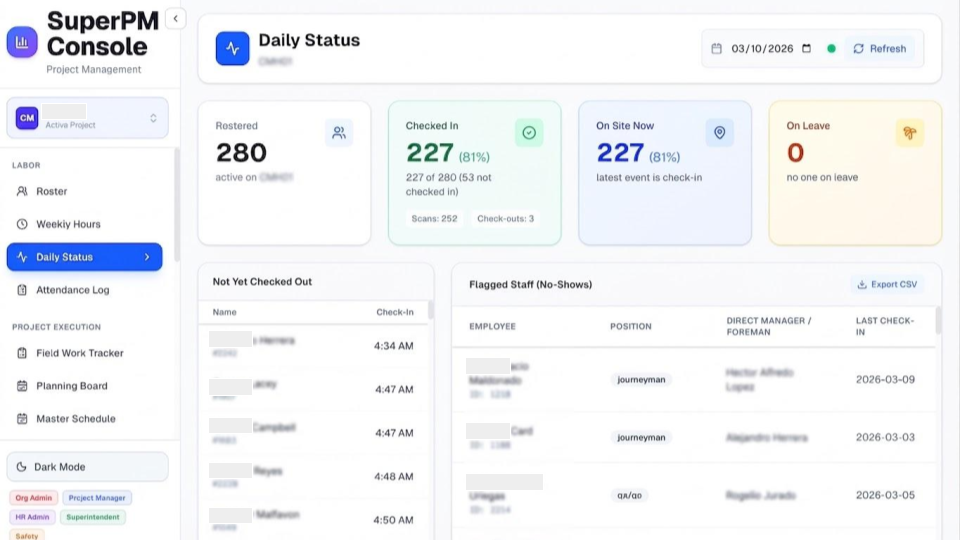Click the EMPLOYEE column header

[493, 326]
